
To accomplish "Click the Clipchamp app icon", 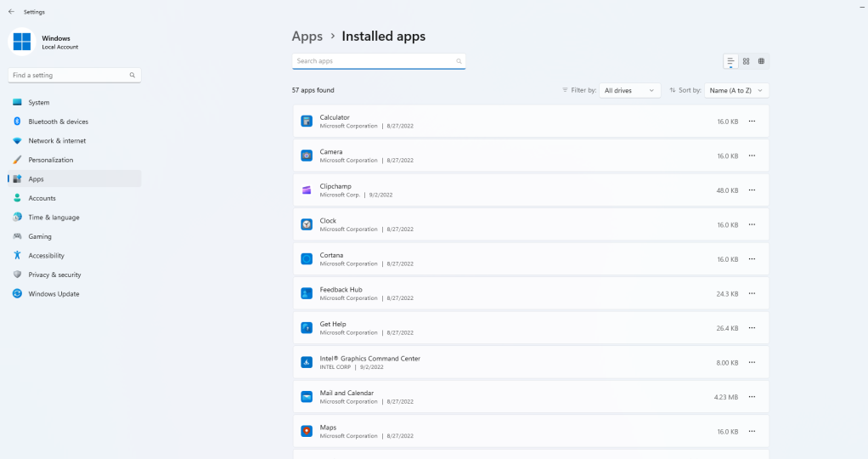I will (307, 190).
